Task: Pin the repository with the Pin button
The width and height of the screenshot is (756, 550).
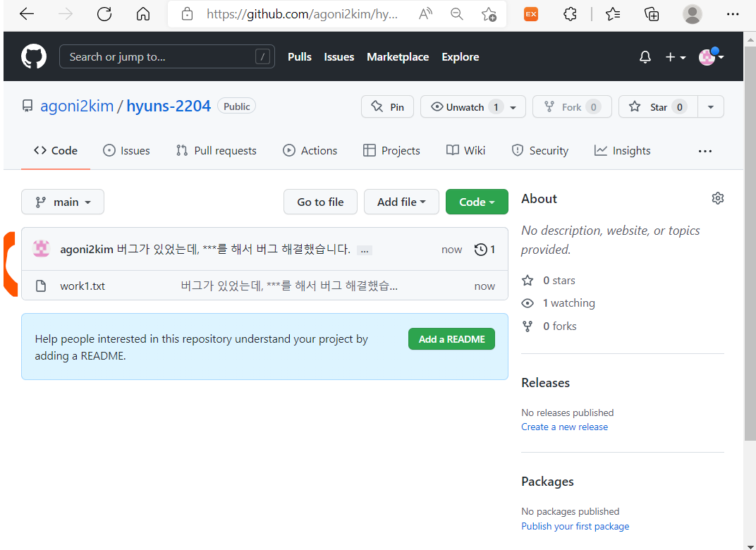Action: (387, 106)
